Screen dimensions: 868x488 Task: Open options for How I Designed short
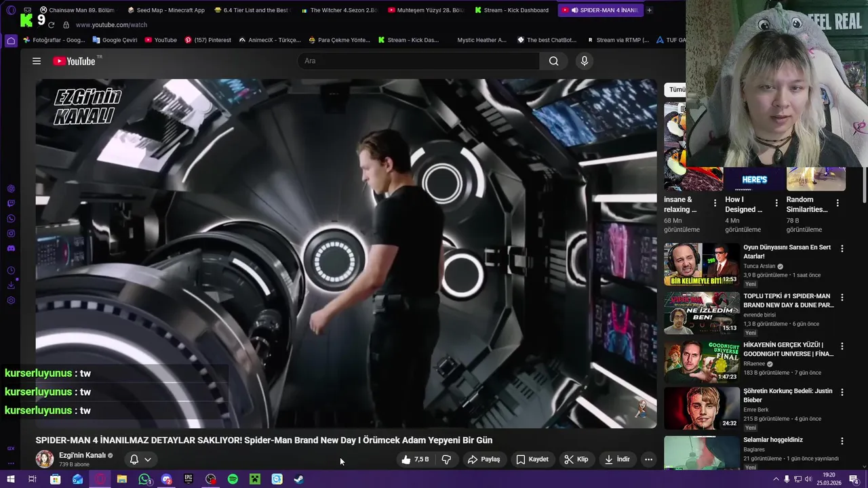click(x=776, y=203)
